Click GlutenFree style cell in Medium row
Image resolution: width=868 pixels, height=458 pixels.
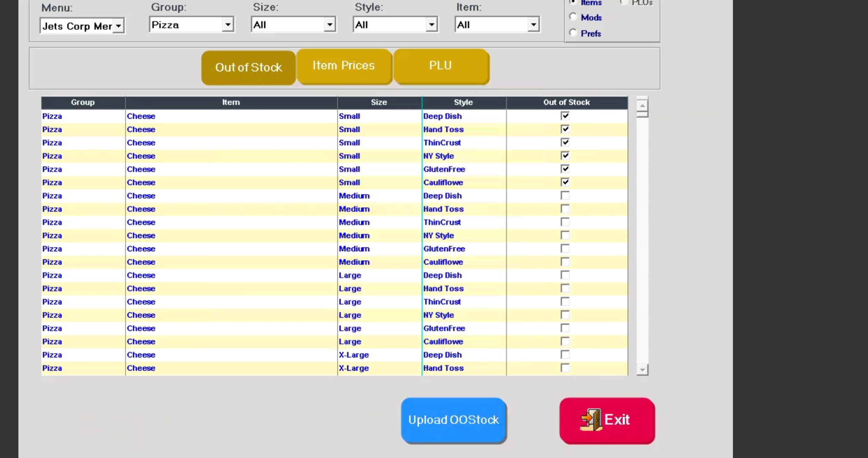point(464,249)
